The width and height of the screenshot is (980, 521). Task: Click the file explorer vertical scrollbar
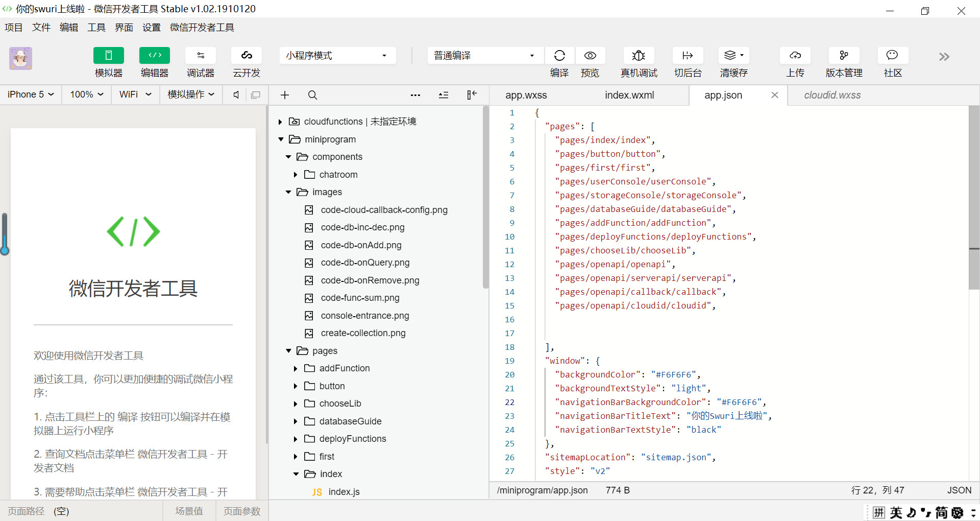(485, 197)
